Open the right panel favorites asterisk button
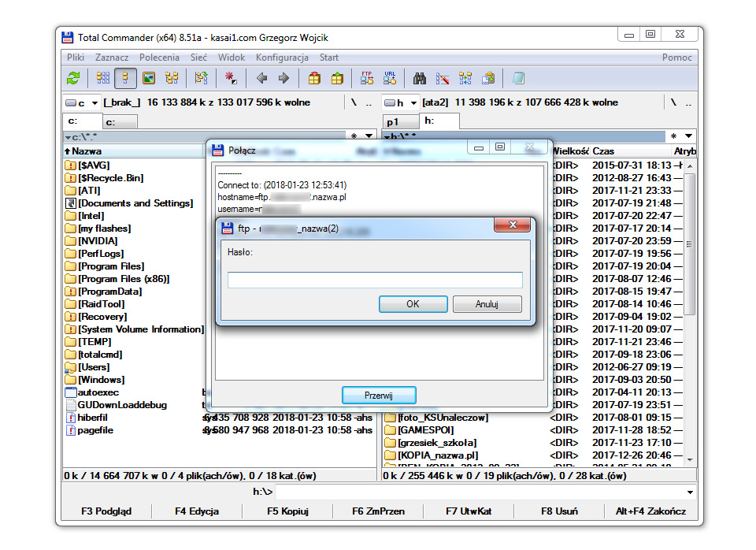The height and width of the screenshot is (550, 756). click(673, 136)
